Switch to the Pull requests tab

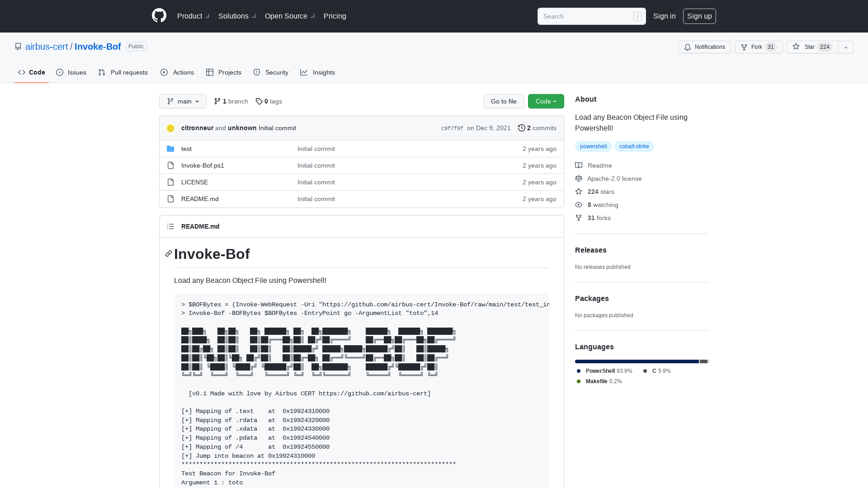pos(123,72)
